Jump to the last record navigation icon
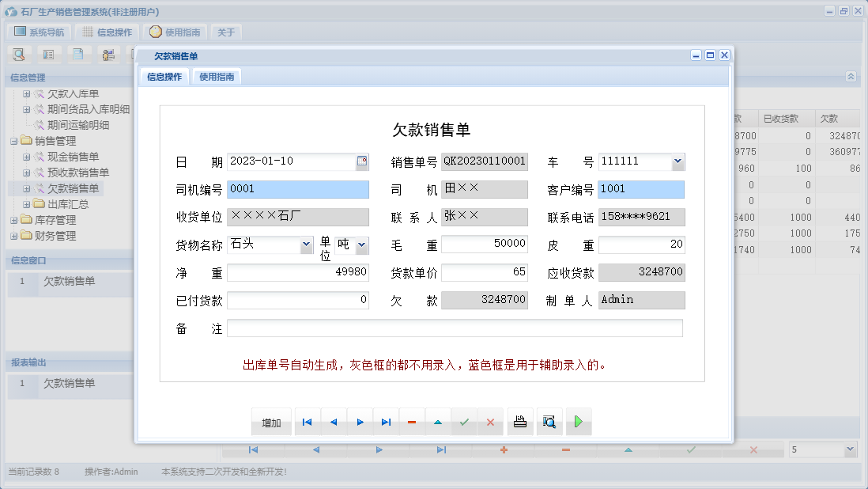Screen dimensions: 868x489 [386, 422]
